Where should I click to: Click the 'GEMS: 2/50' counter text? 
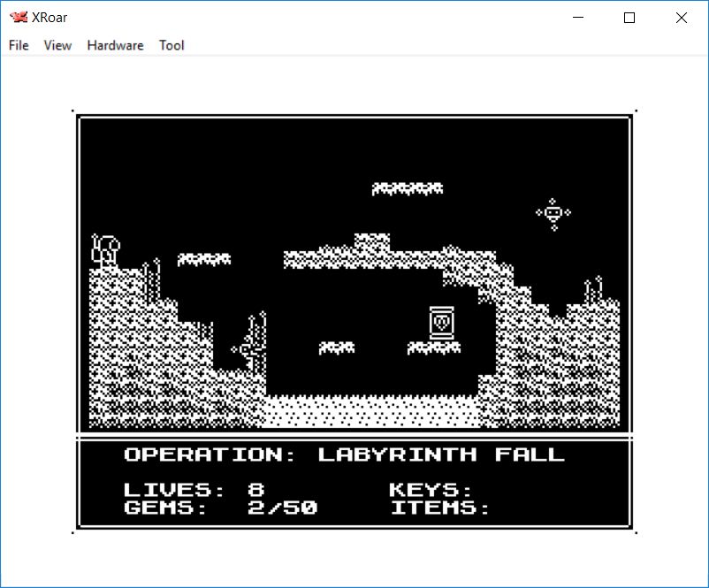tap(221, 508)
